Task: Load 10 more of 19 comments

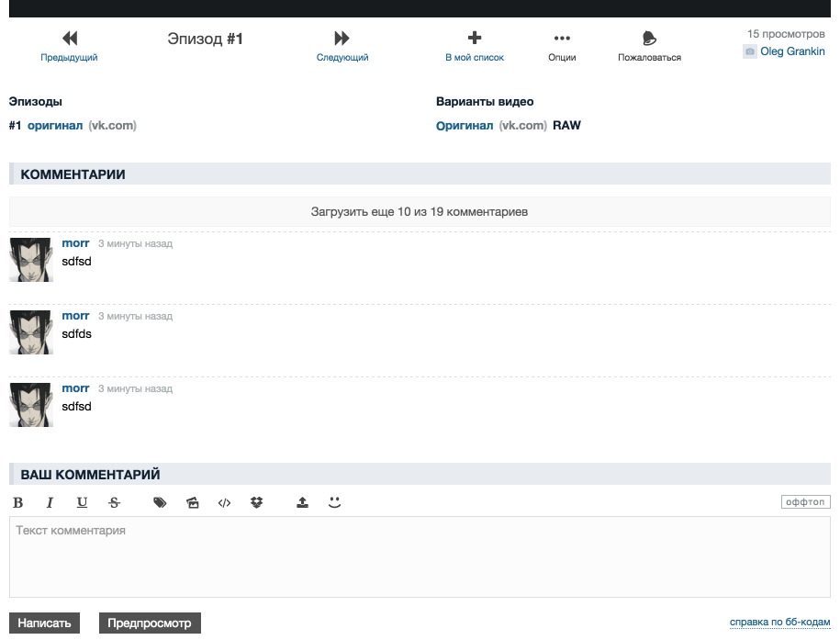Action: (420, 212)
